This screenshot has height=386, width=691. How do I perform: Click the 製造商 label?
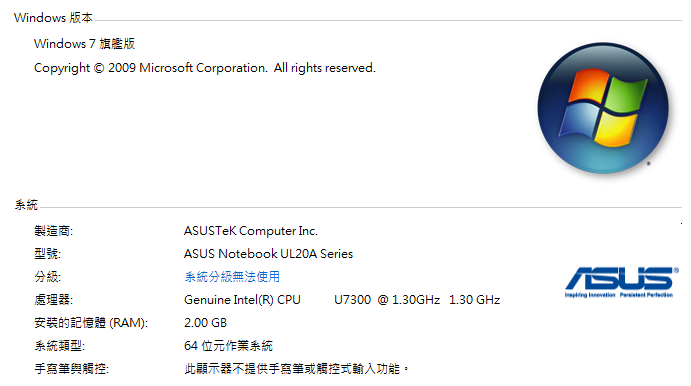point(53,231)
